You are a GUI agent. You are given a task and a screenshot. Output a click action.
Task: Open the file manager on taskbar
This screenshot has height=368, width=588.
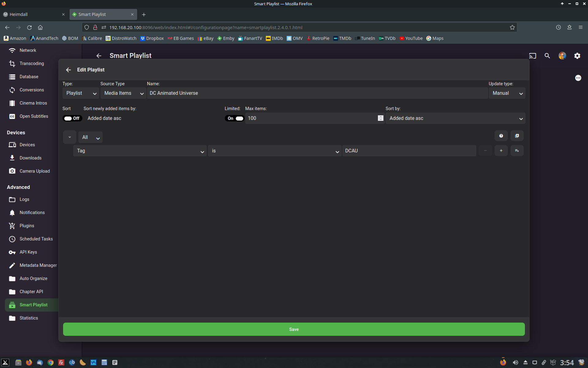pyautogui.click(x=18, y=362)
